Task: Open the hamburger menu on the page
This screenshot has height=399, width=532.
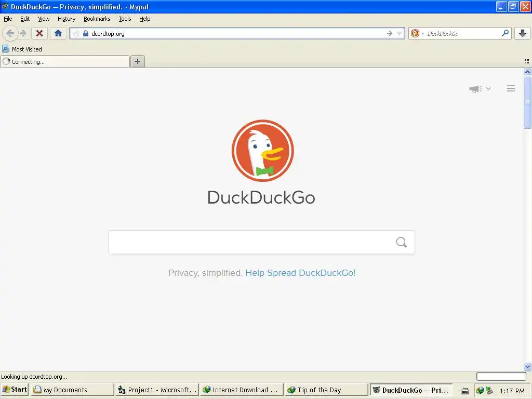Action: (x=511, y=88)
